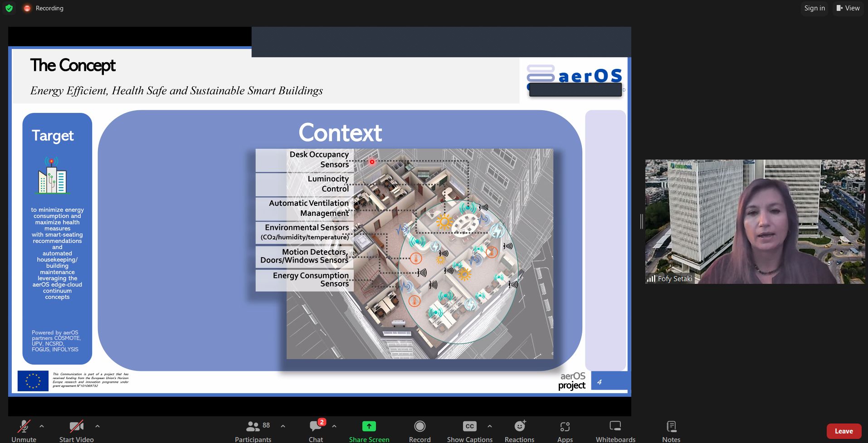868x443 pixels.
Task: Select Fofy Setaki's video thumbnail
Action: 755,222
